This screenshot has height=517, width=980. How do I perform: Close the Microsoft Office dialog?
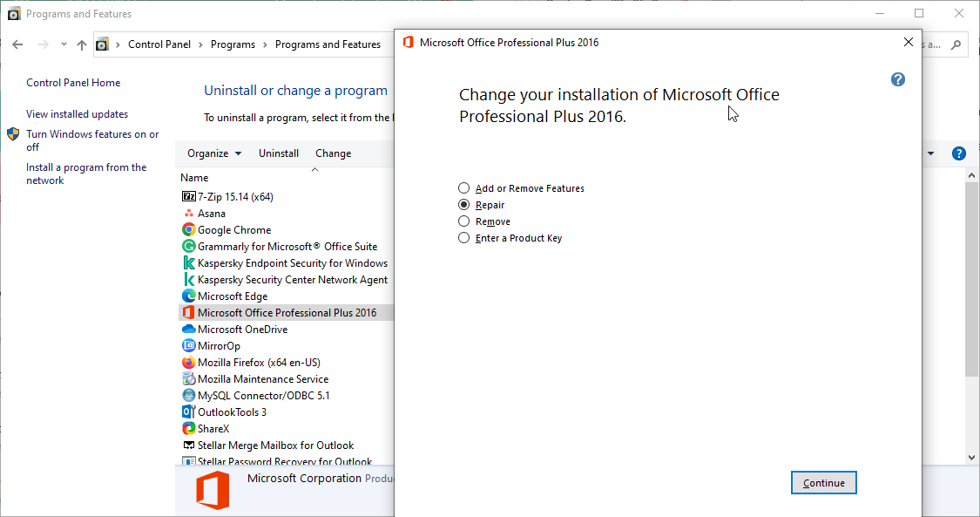coord(908,43)
